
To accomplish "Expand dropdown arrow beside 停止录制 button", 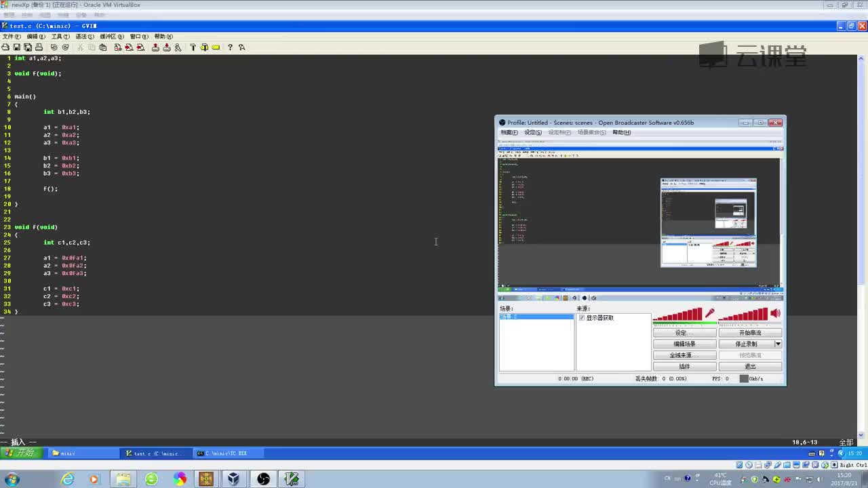I will [778, 344].
